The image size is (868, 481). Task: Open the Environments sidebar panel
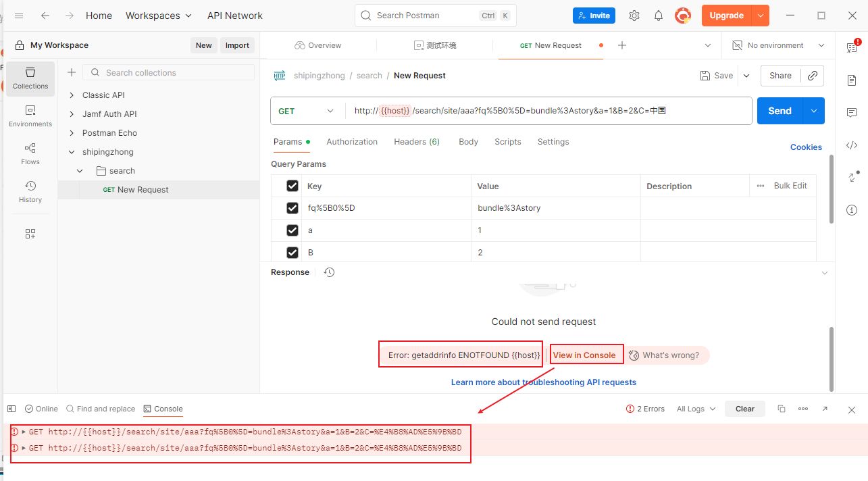[x=30, y=116]
